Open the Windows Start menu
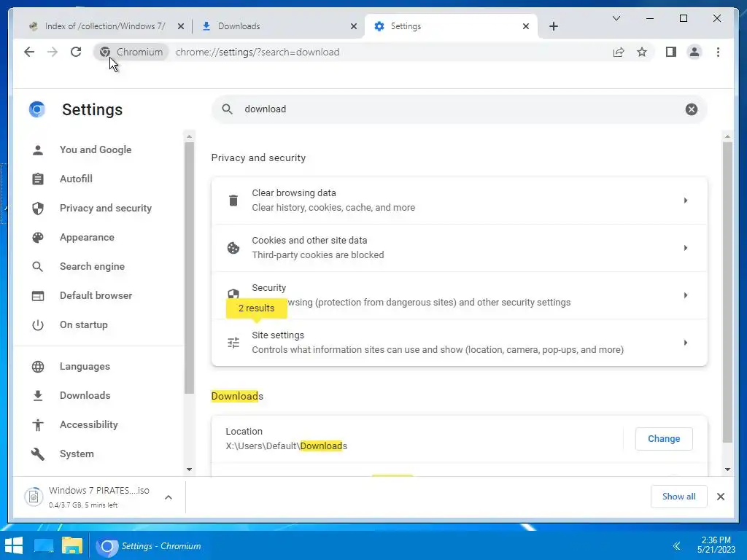 click(x=14, y=545)
